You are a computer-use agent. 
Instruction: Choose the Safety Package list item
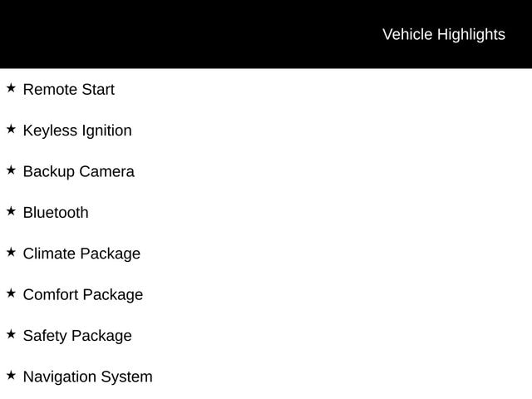pyautogui.click(x=76, y=336)
